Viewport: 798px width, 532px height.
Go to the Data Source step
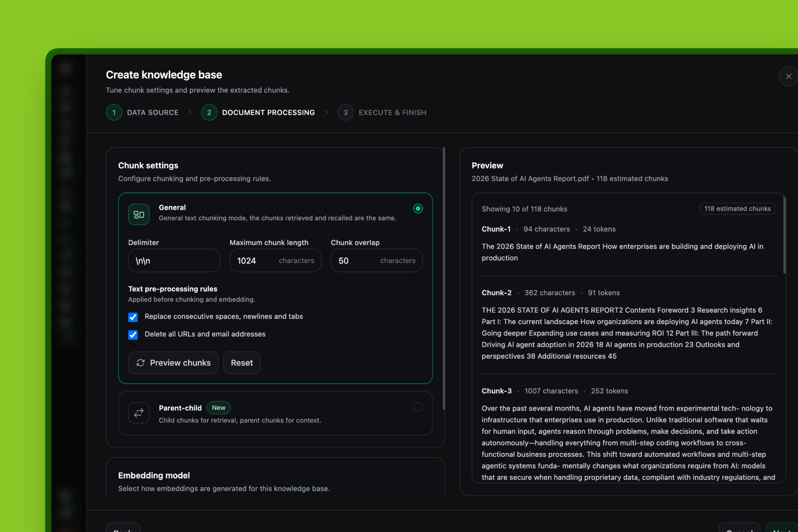(x=153, y=113)
